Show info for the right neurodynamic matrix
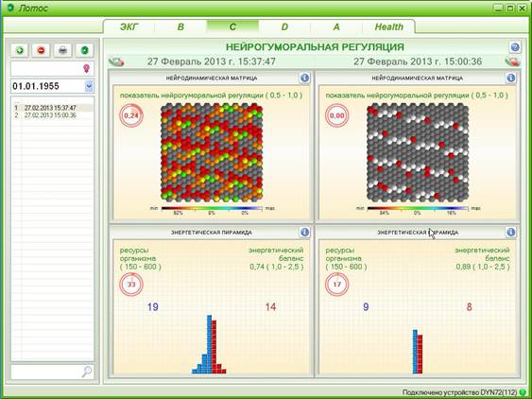The width and height of the screenshot is (532, 399). (510, 78)
